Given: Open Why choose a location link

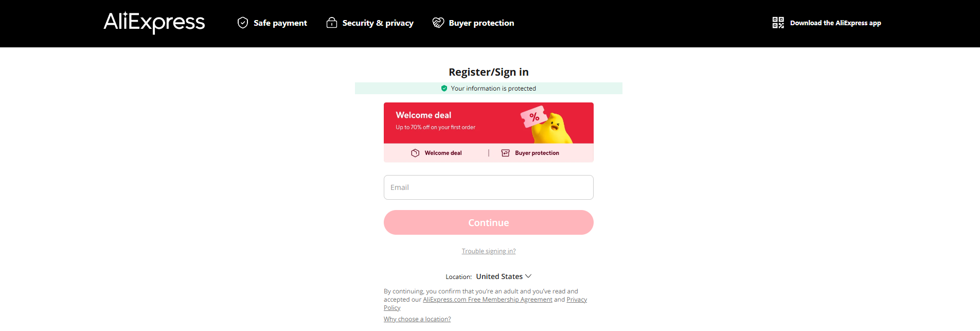Looking at the screenshot, I should point(417,319).
